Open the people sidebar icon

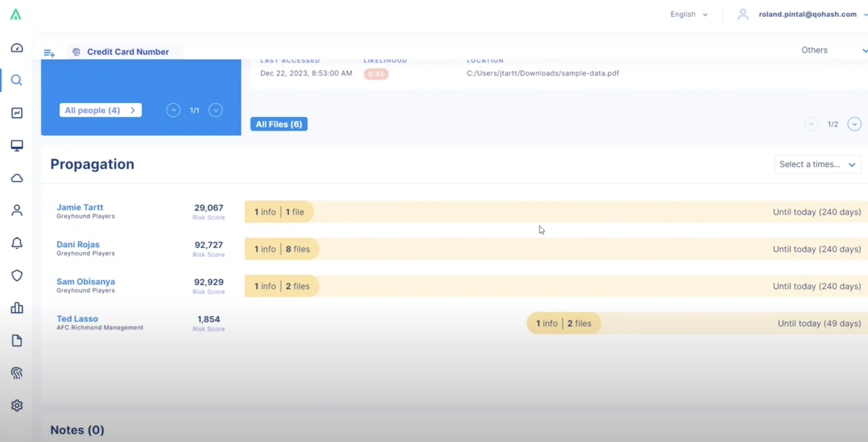17,210
